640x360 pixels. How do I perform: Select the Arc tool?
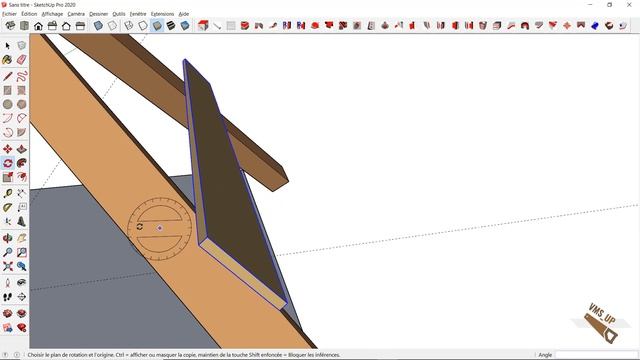pyautogui.click(x=8, y=118)
